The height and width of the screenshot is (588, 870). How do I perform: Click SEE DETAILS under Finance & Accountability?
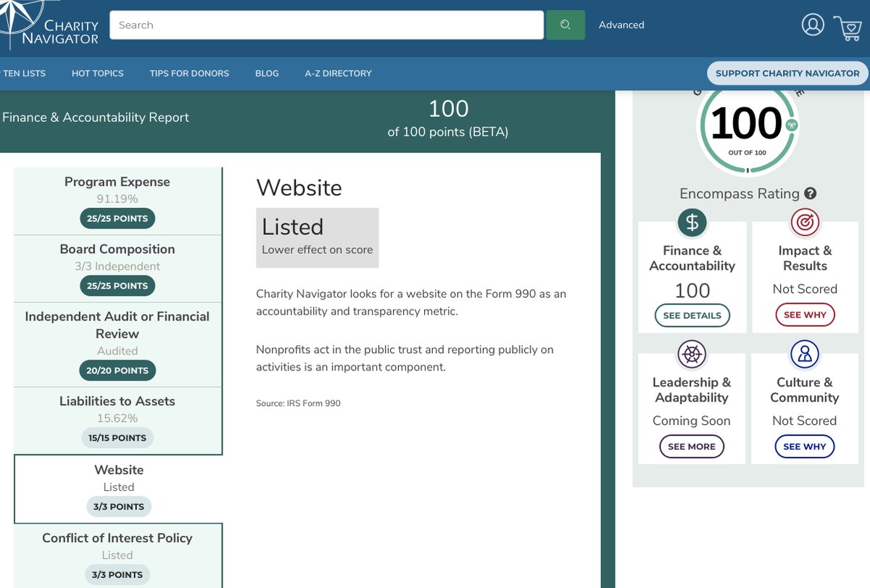point(691,315)
